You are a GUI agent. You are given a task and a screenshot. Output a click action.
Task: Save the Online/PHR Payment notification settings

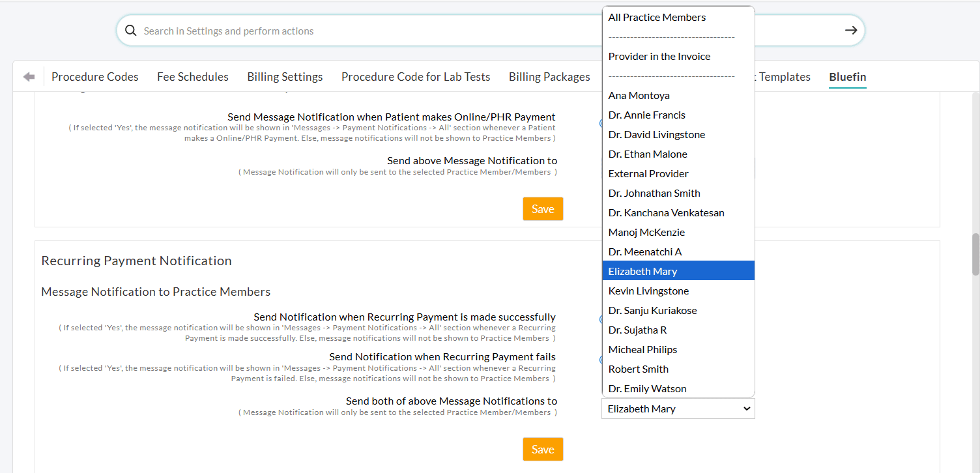pos(542,209)
